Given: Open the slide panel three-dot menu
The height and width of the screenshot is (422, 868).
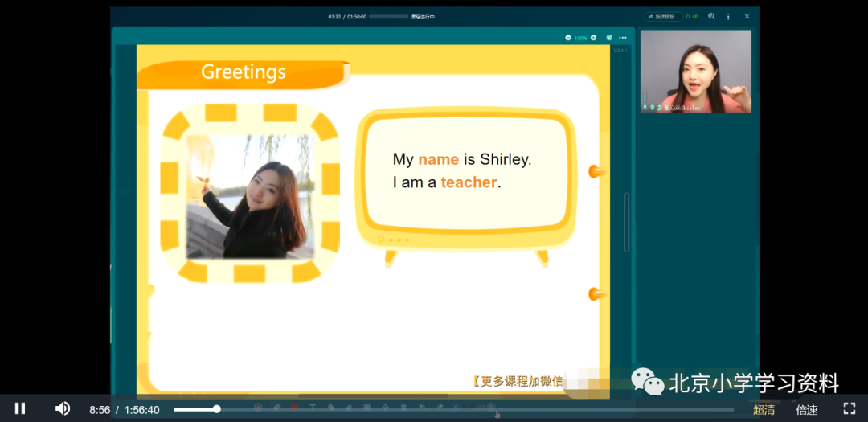Looking at the screenshot, I should [623, 38].
